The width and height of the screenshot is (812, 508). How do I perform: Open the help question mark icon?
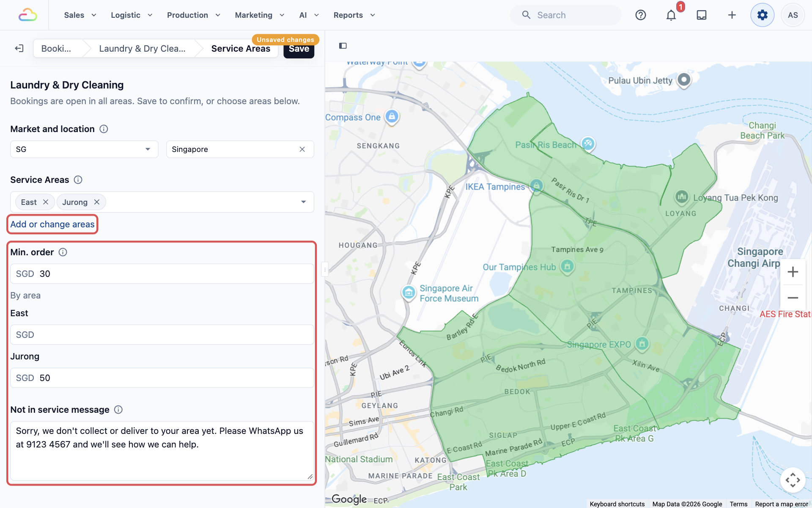[x=641, y=15]
